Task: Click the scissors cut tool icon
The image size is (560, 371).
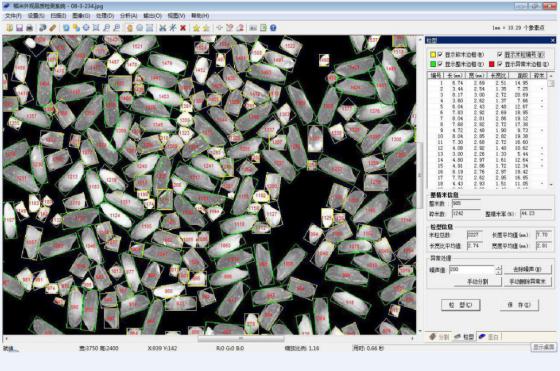Action: click(x=163, y=28)
